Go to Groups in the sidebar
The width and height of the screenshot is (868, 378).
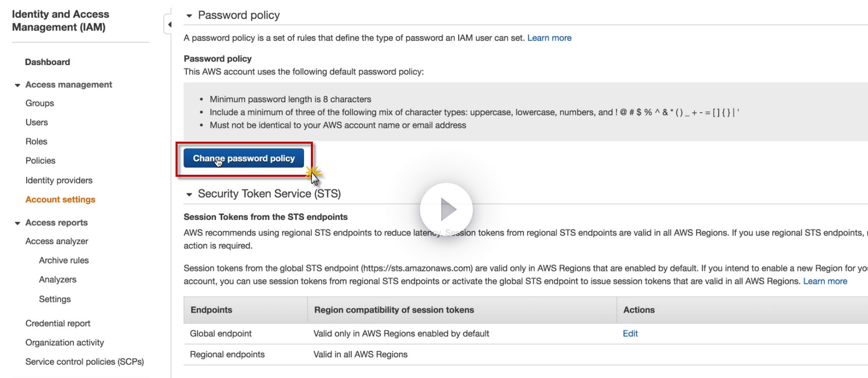coord(40,103)
